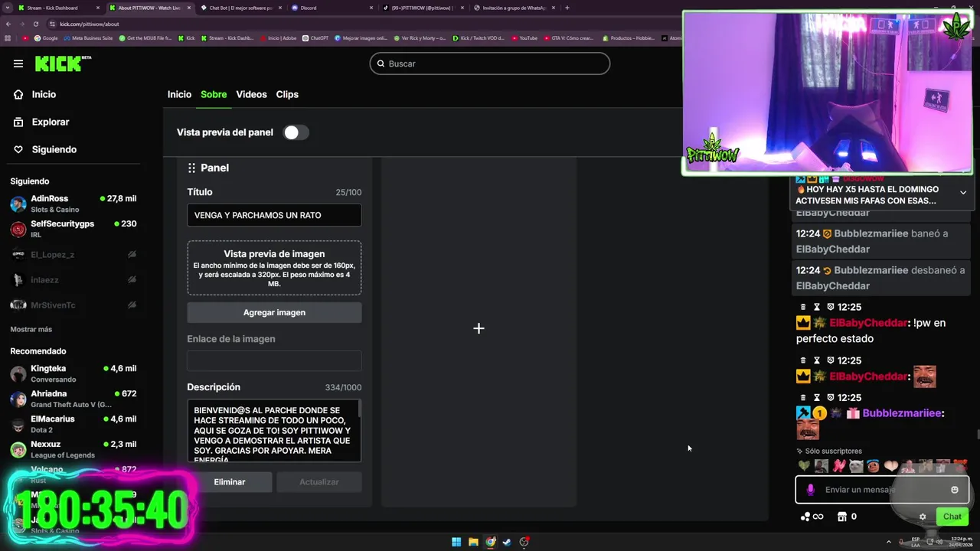Open Chrome from taskbar
Image resolution: width=980 pixels, height=551 pixels.
(490, 542)
